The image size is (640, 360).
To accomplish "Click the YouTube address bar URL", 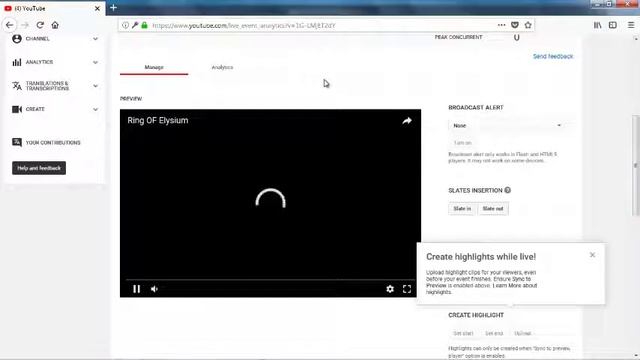I will [244, 25].
